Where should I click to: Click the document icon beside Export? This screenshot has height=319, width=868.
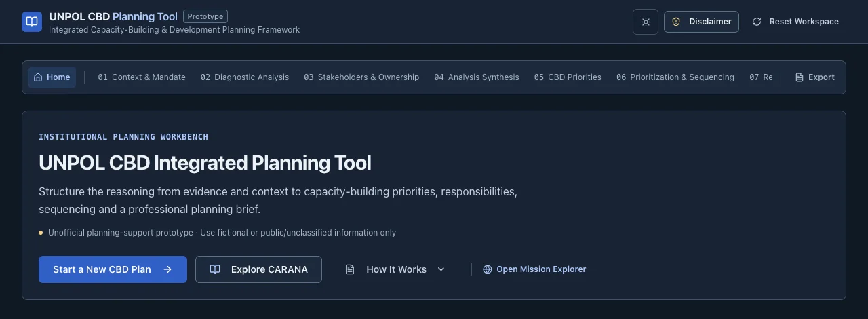pos(800,77)
